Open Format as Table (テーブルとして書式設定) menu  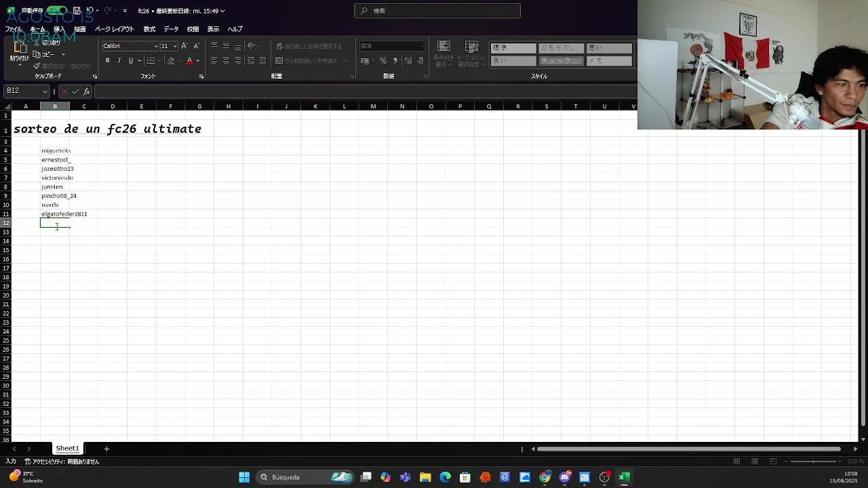tap(471, 54)
